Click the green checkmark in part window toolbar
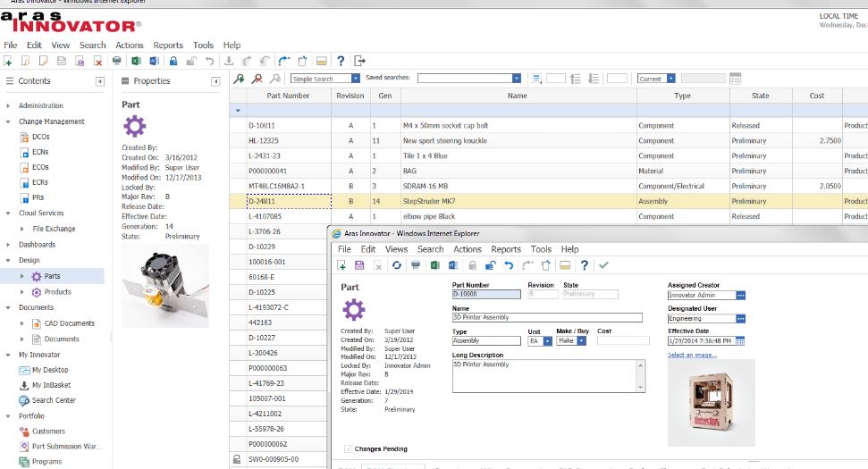The width and height of the screenshot is (868, 469). [603, 265]
